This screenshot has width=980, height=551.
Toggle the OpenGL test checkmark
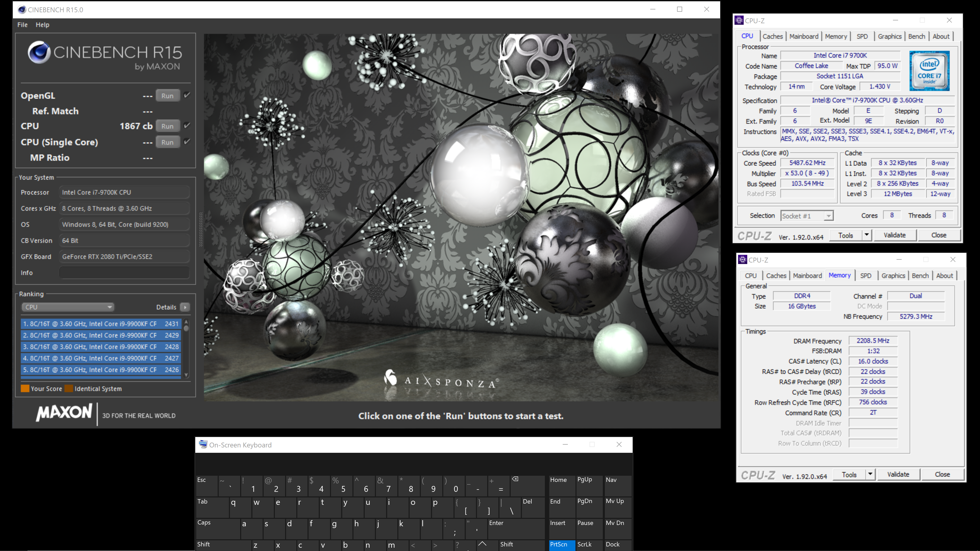[x=187, y=95]
